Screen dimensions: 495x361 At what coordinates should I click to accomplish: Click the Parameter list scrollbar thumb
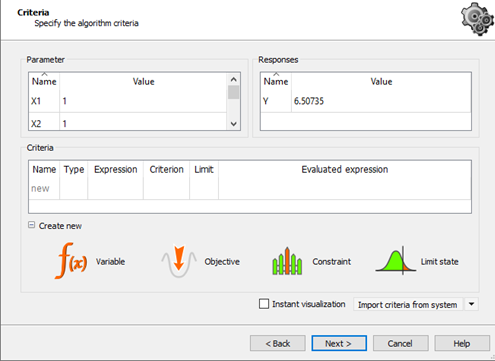click(234, 92)
